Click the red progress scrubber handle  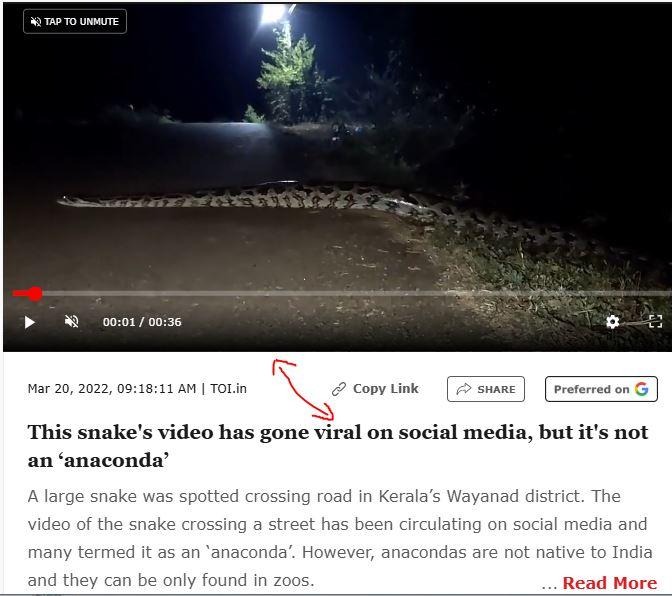[x=35, y=294]
